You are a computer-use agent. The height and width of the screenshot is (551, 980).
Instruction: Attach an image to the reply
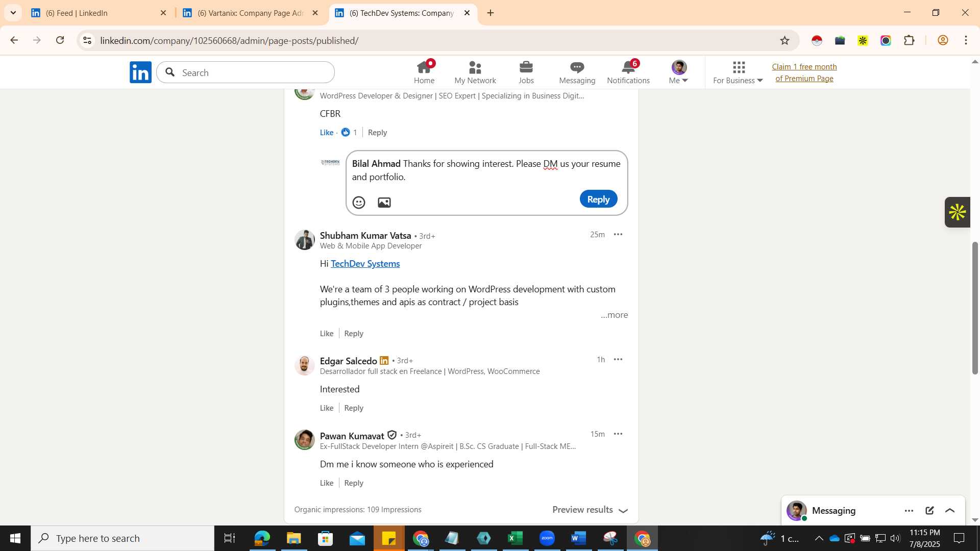pos(384,203)
